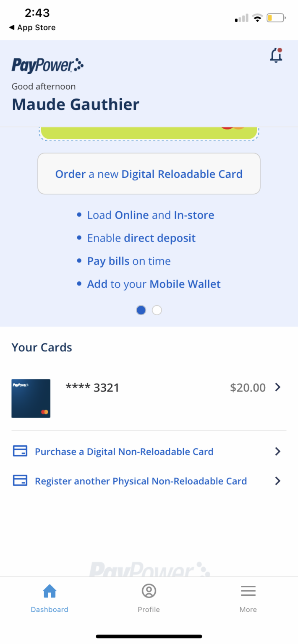Click the $20.00 balance for card 3321
298x644 pixels.
click(x=248, y=387)
